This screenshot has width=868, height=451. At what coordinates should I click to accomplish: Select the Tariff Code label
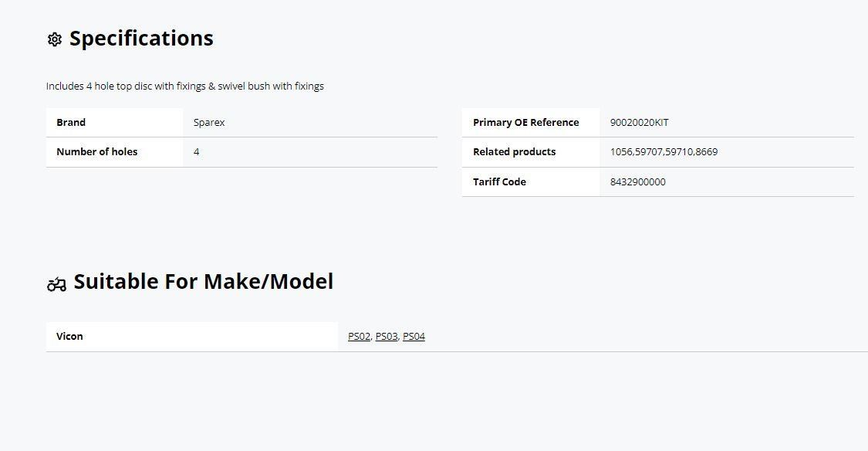pyautogui.click(x=499, y=181)
